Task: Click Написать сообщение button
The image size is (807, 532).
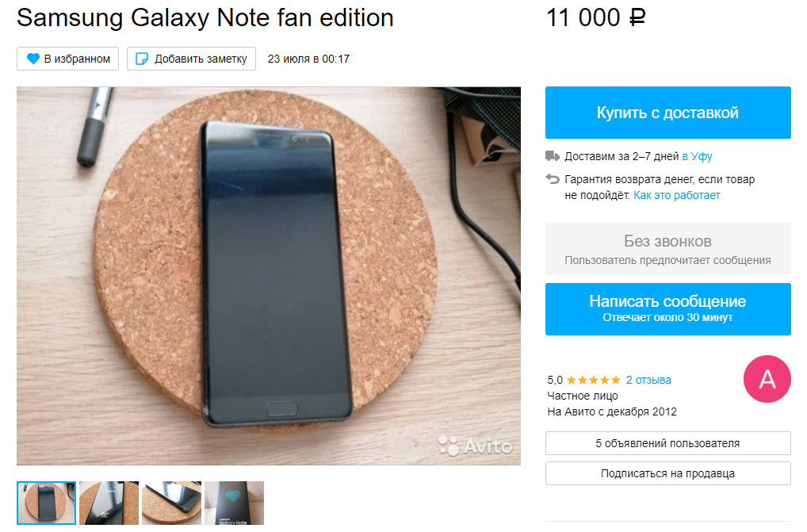Action: 668,309
